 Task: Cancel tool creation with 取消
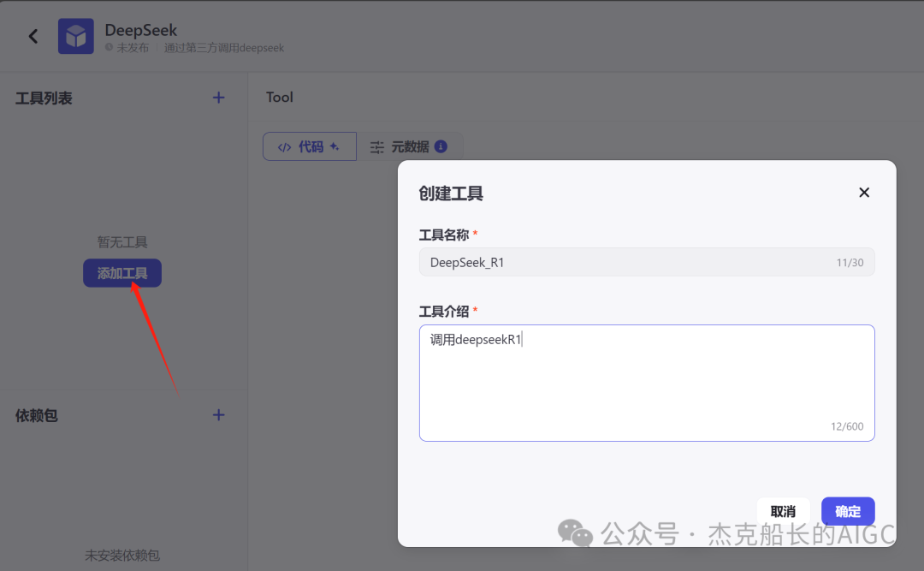(783, 511)
